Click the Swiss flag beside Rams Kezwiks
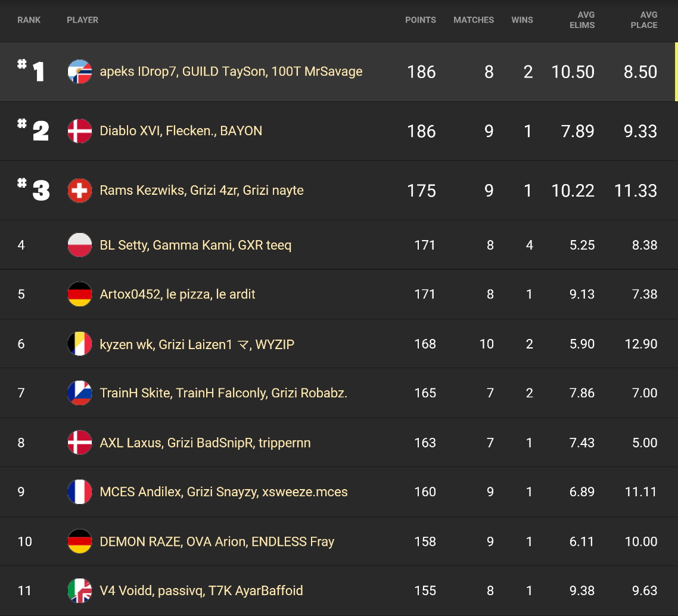The image size is (678, 616). tap(80, 191)
